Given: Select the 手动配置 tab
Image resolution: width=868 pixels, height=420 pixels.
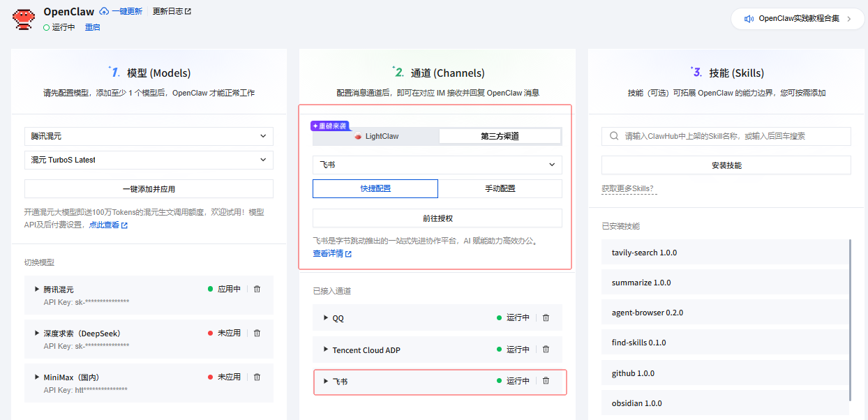Looking at the screenshot, I should 500,188.
